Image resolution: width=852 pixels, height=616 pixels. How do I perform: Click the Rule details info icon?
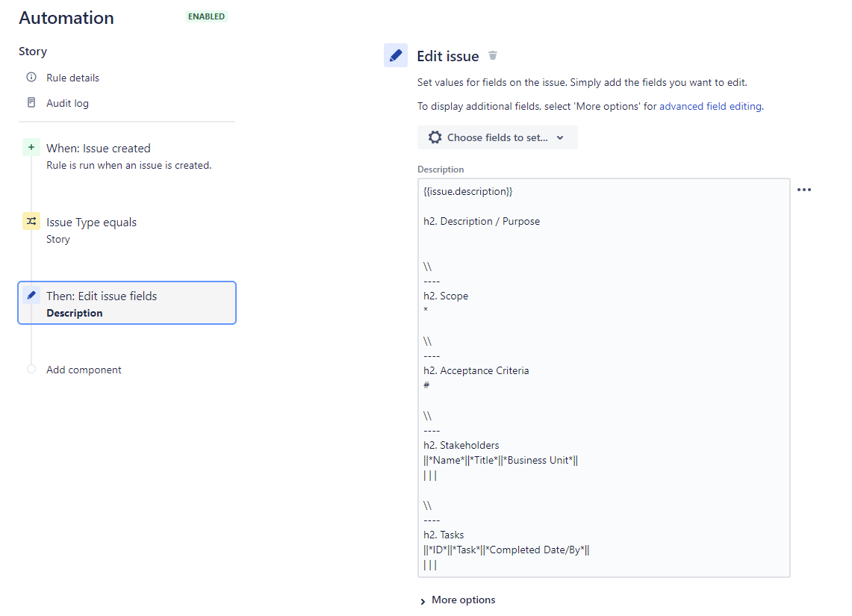pyautogui.click(x=31, y=77)
